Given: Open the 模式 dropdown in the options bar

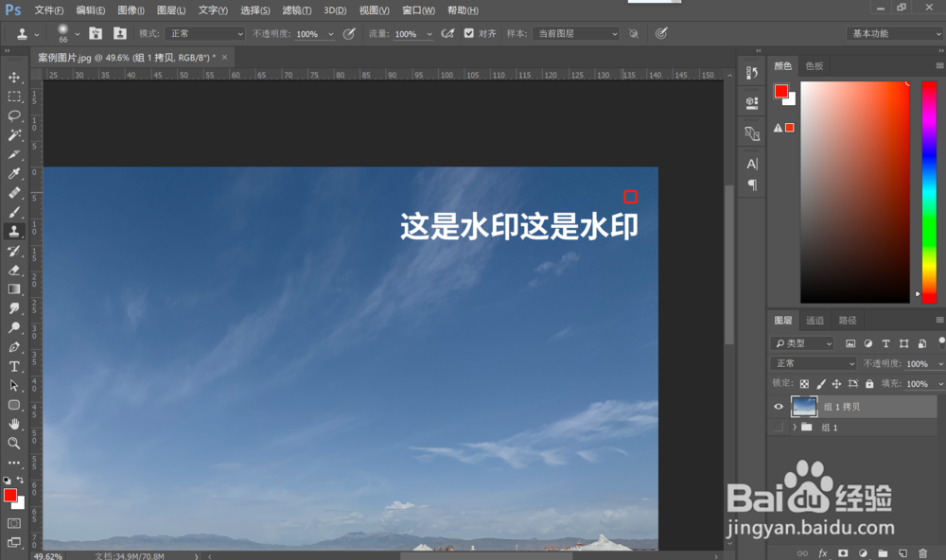Looking at the screenshot, I should coord(204,32).
